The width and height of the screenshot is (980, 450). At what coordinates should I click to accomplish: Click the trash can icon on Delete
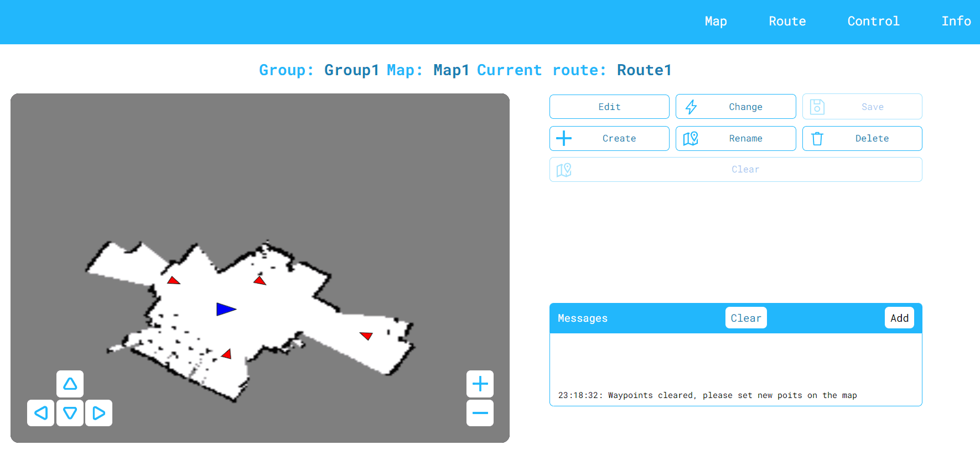pyautogui.click(x=817, y=138)
